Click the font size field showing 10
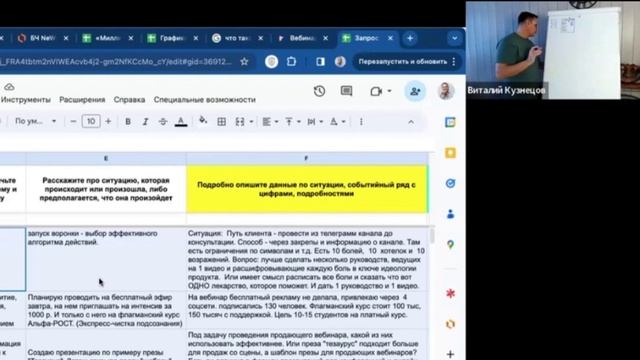The width and height of the screenshot is (640, 360). click(x=91, y=122)
